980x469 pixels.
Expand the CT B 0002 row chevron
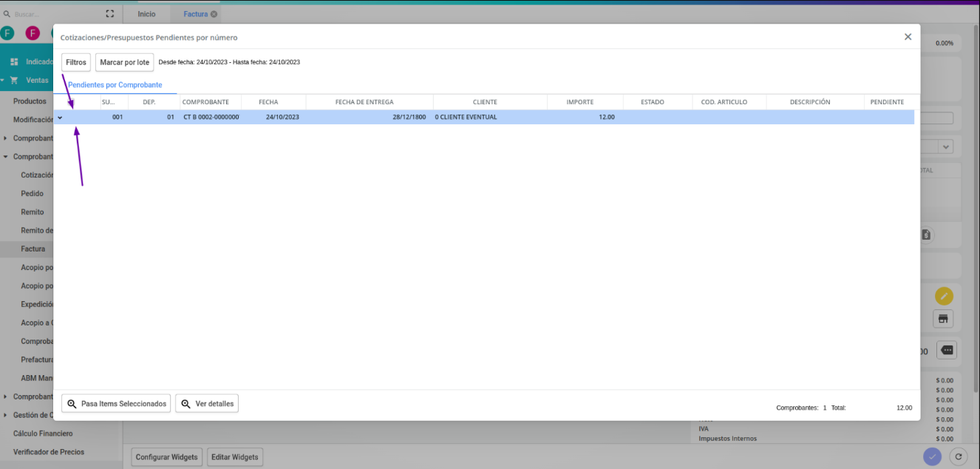(60, 117)
